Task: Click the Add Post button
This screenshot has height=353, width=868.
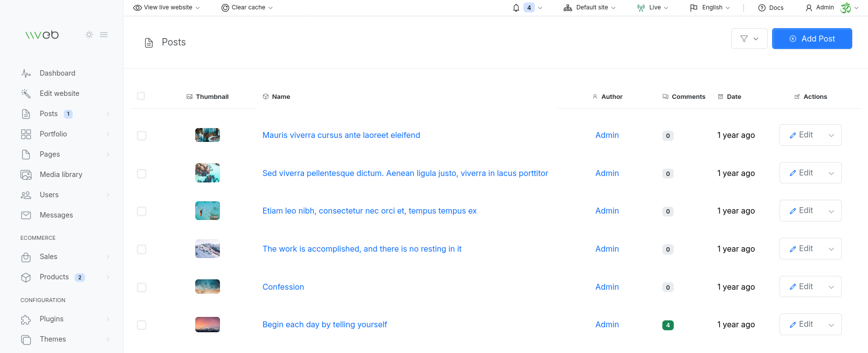Action: pos(812,39)
